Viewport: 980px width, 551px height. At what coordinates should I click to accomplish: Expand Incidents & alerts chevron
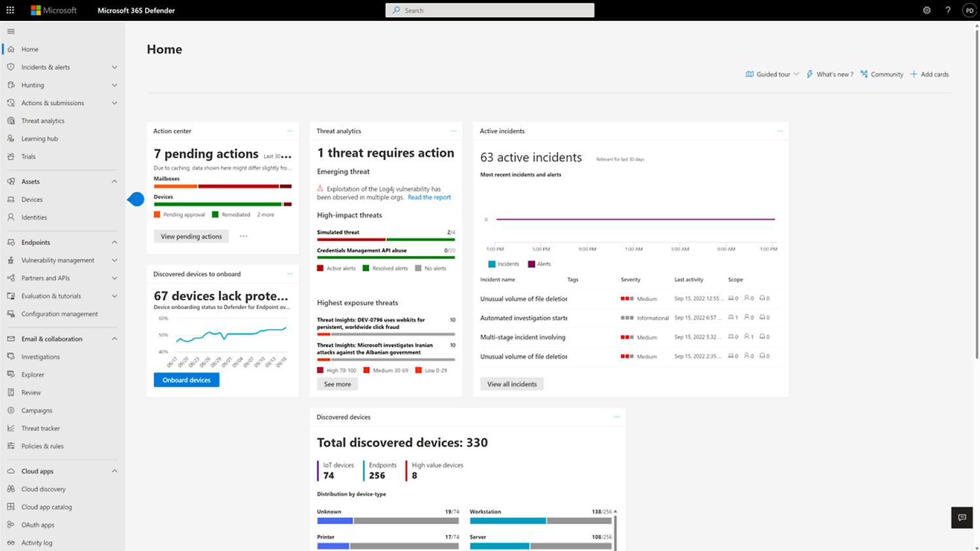click(114, 67)
